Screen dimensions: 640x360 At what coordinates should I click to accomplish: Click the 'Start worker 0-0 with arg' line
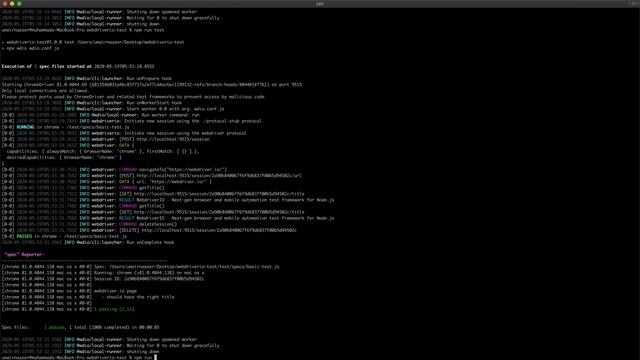(x=113, y=109)
